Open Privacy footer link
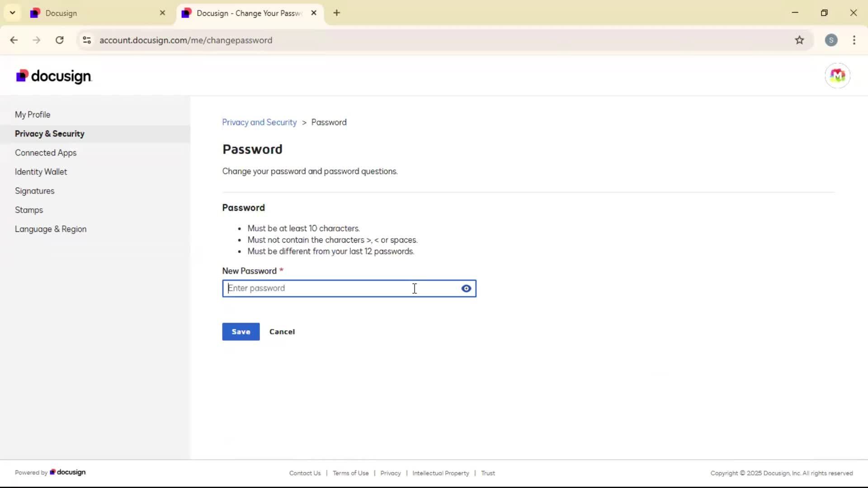 (x=391, y=473)
